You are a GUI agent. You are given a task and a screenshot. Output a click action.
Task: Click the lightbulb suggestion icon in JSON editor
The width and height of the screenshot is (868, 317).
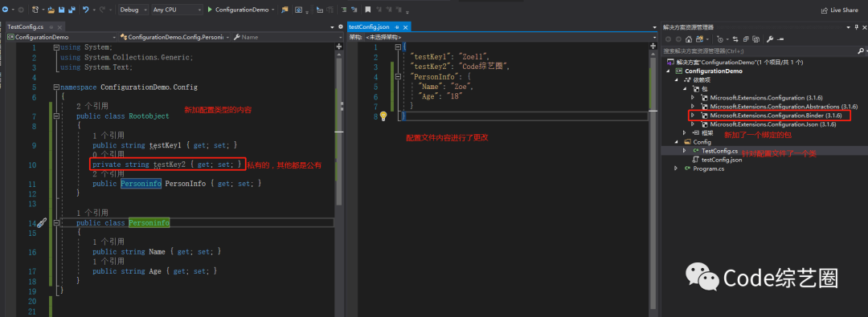383,116
